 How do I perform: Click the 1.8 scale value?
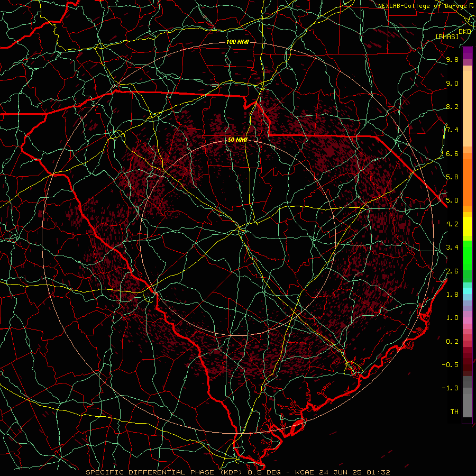[452, 294]
